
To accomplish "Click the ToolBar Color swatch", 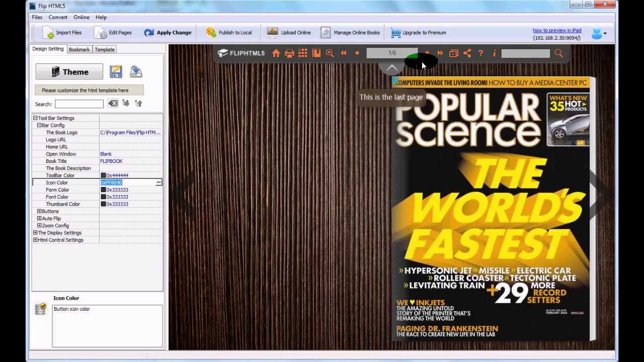I will [x=103, y=175].
